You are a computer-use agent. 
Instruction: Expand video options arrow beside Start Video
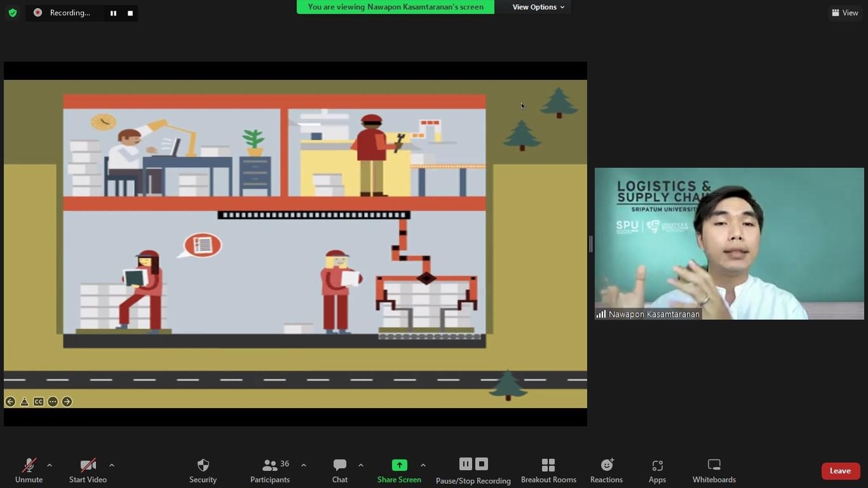(x=112, y=465)
